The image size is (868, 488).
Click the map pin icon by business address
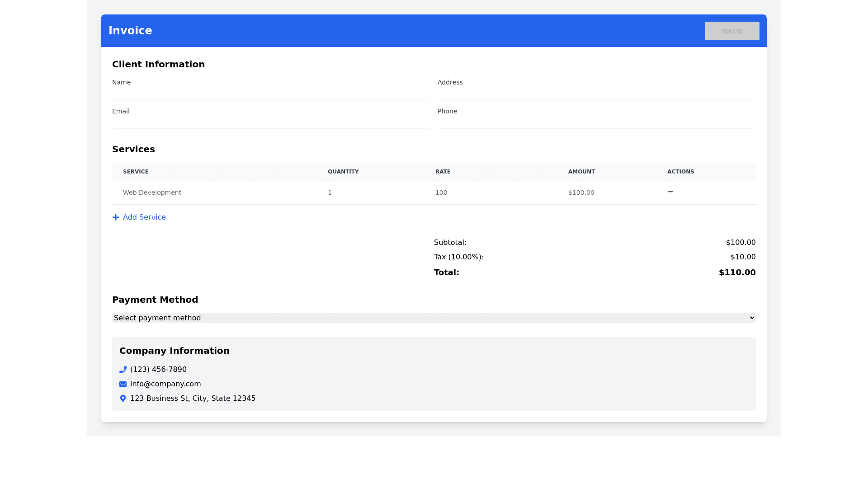click(x=123, y=399)
